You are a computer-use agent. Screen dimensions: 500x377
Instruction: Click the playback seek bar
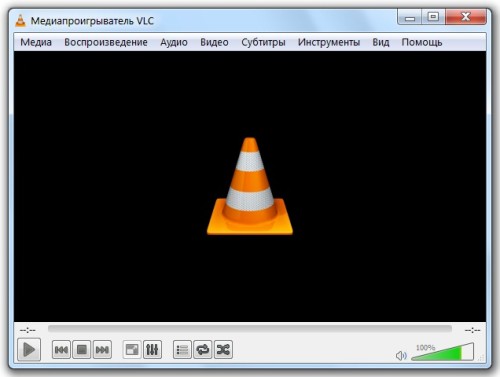(x=250, y=329)
